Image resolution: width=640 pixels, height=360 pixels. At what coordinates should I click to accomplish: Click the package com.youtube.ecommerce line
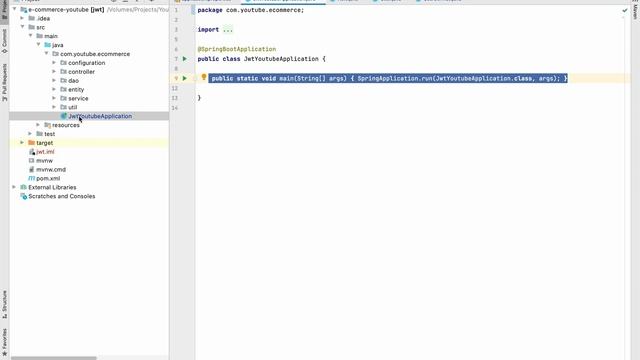tap(251, 10)
